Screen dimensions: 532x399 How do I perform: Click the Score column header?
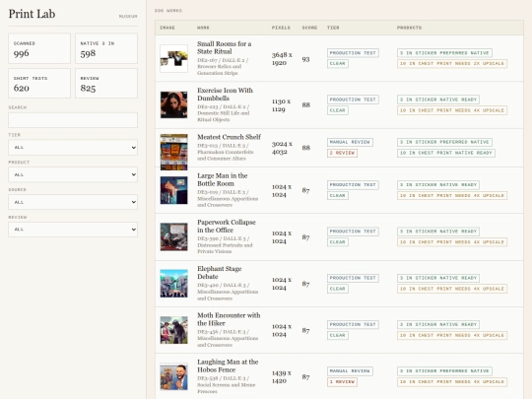click(x=309, y=28)
